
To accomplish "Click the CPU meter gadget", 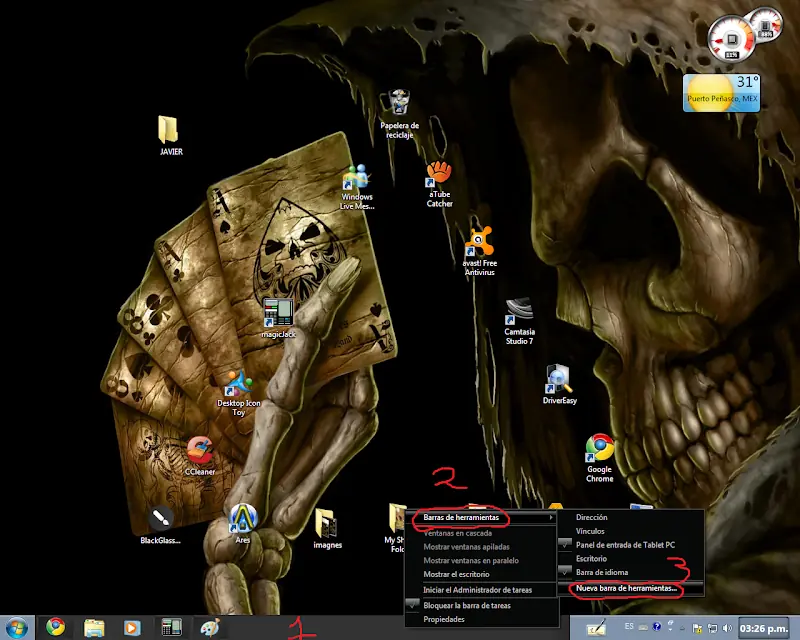I will 731,39.
